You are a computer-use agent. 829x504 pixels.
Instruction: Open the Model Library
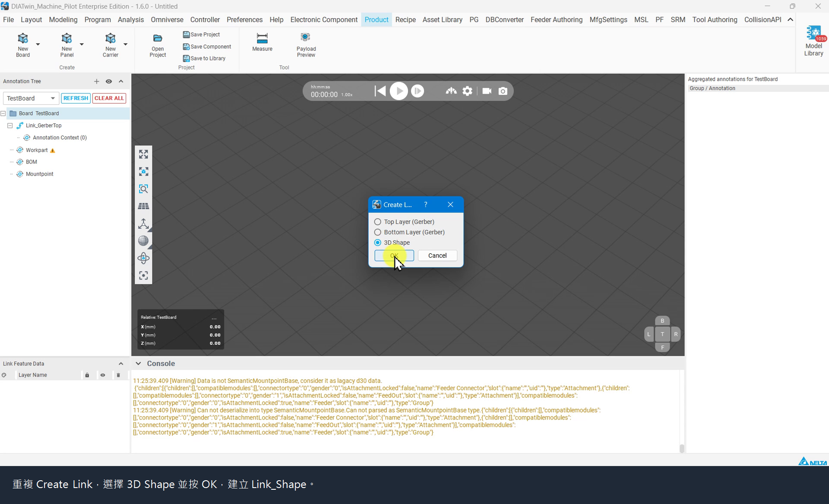click(x=813, y=41)
